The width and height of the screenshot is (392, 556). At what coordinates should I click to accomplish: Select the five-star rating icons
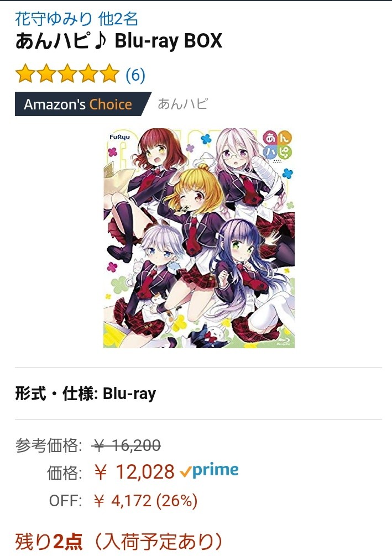(x=67, y=74)
